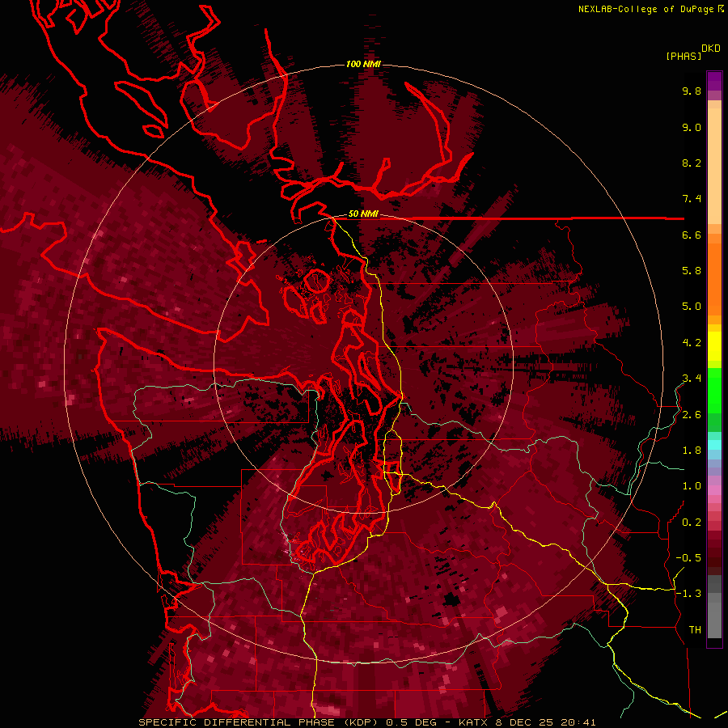Click the '50 NMI' range ring label
The height and width of the screenshot is (728, 728).
(363, 214)
